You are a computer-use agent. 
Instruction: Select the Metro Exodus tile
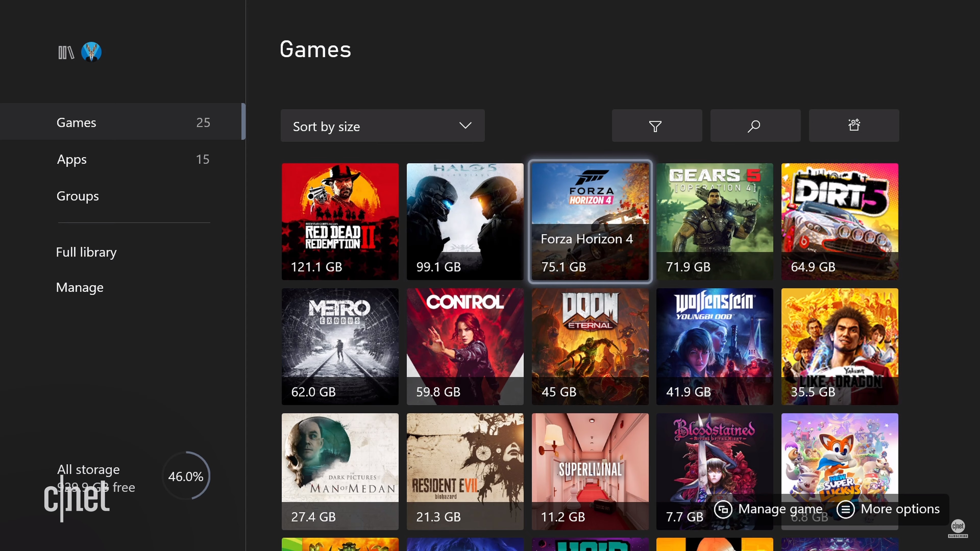tap(340, 346)
